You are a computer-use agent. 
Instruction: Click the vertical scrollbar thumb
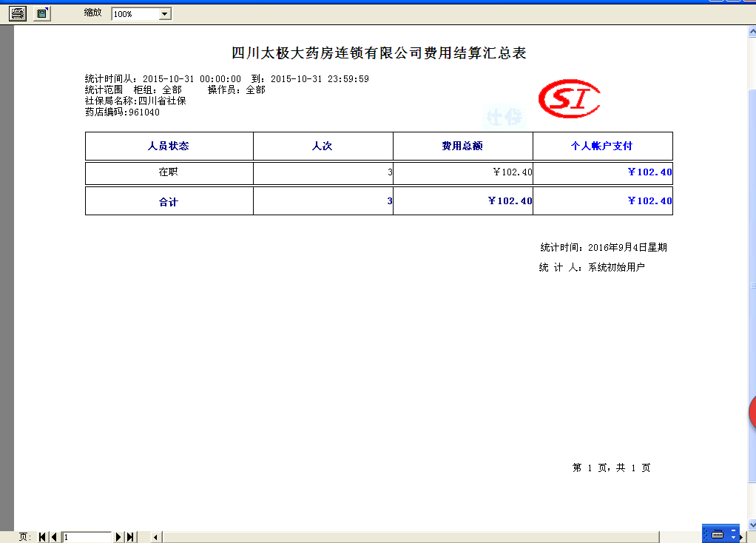[x=752, y=286]
